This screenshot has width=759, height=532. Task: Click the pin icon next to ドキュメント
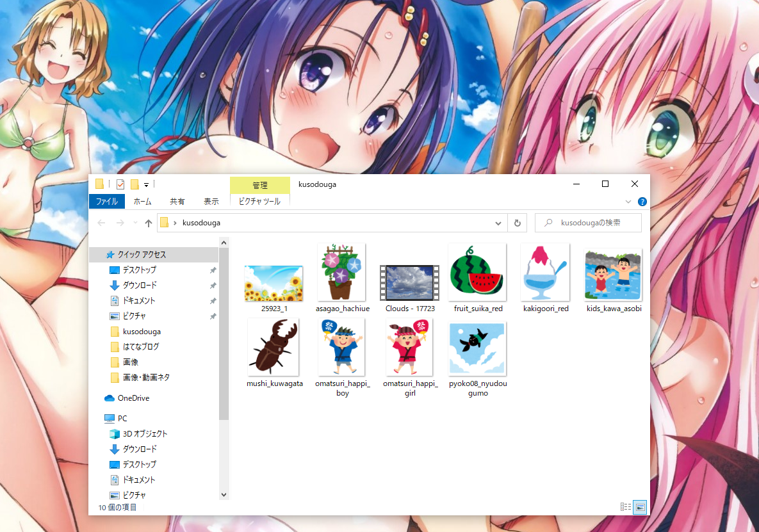pos(213,302)
